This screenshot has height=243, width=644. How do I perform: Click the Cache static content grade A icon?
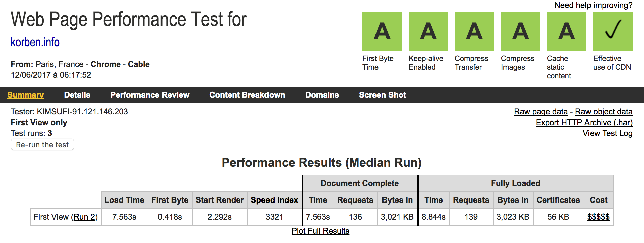point(567,31)
